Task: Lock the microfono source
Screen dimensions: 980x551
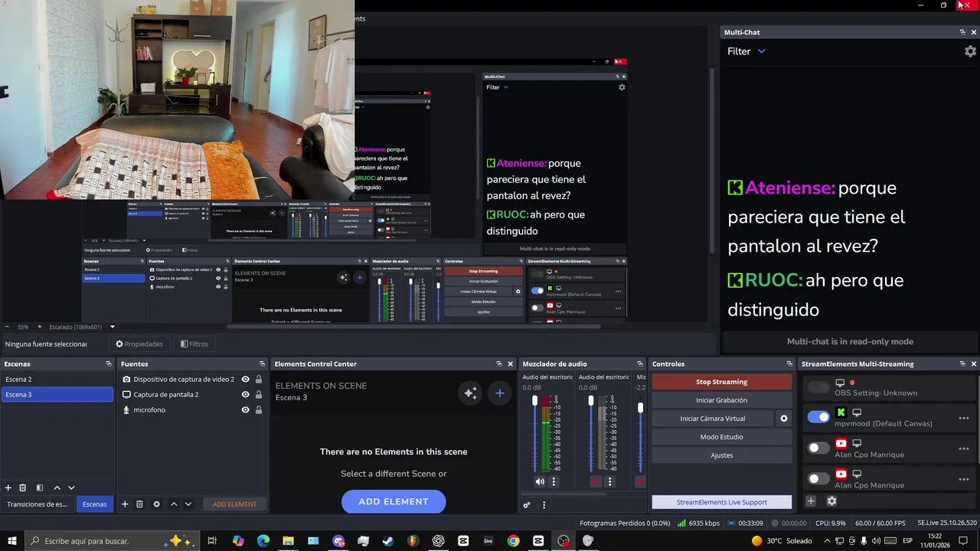Action: pyautogui.click(x=259, y=409)
